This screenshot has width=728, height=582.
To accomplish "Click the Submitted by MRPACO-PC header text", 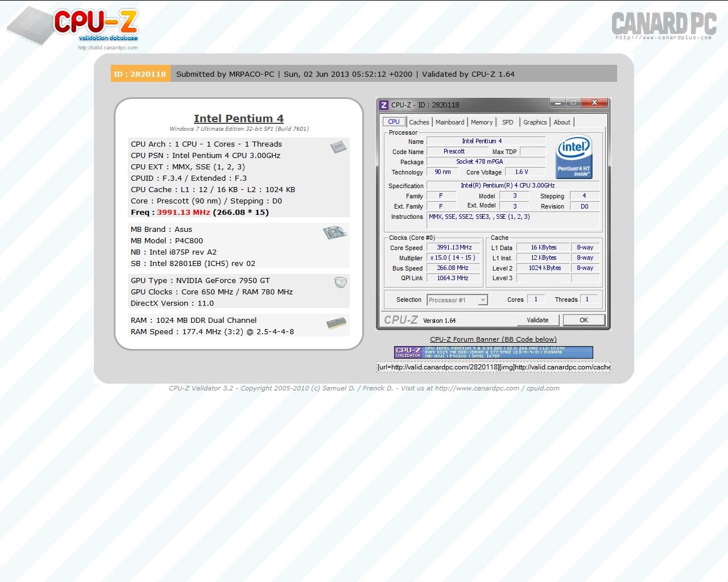I will point(225,74).
